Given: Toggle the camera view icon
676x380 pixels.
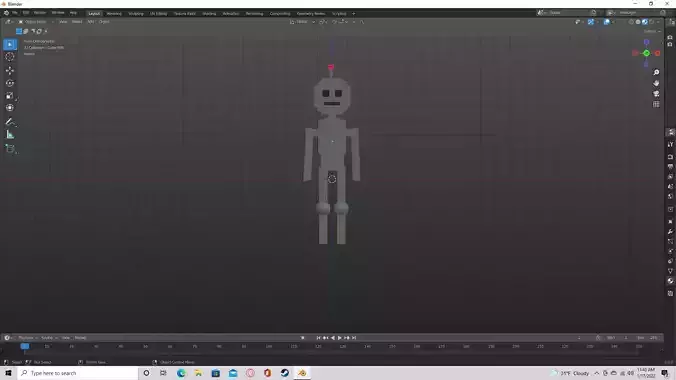Looking at the screenshot, I should (x=656, y=94).
